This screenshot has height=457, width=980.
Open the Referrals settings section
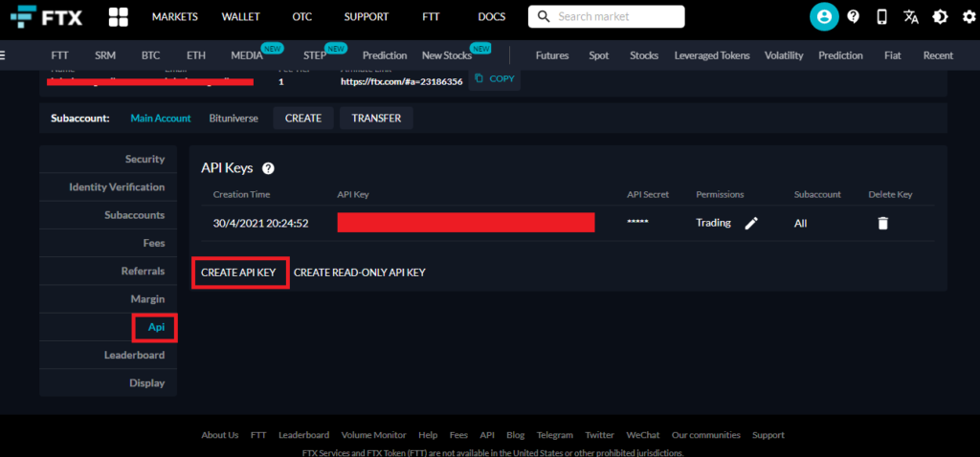108,272
